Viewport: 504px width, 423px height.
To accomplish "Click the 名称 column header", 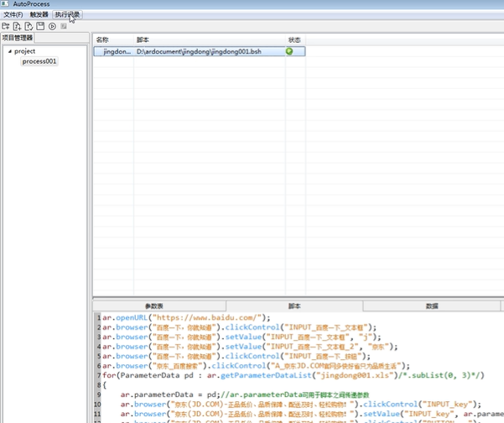I will pyautogui.click(x=102, y=39).
